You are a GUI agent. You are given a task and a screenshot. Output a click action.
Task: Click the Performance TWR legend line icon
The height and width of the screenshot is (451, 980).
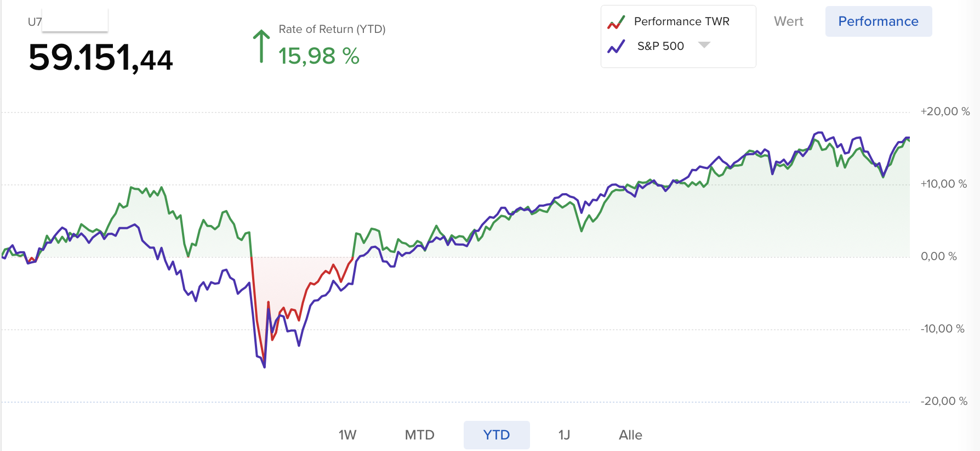click(x=616, y=22)
